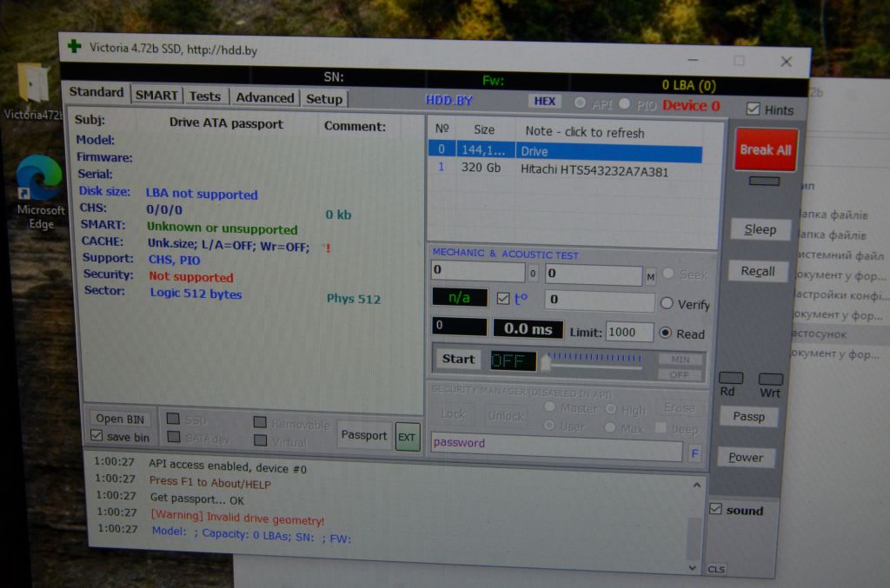Select the Hitachi HTS543232A7A381 drive row
This screenshot has height=588, width=890.
(x=565, y=169)
